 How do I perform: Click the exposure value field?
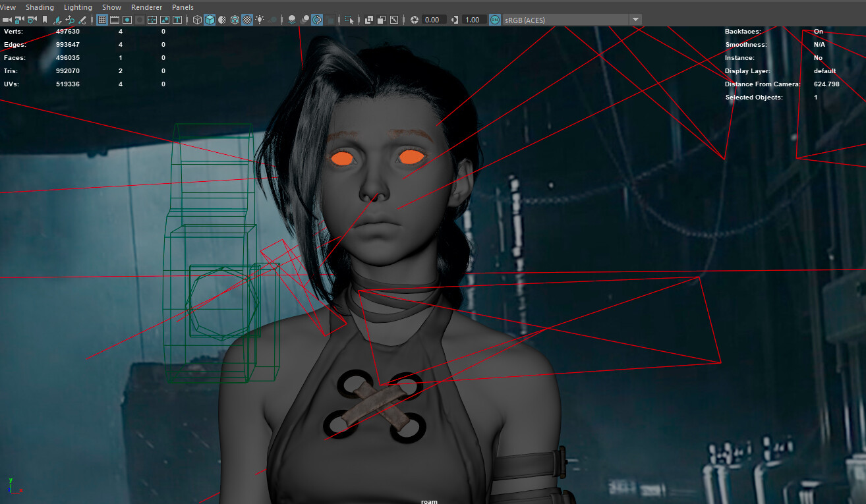click(432, 20)
